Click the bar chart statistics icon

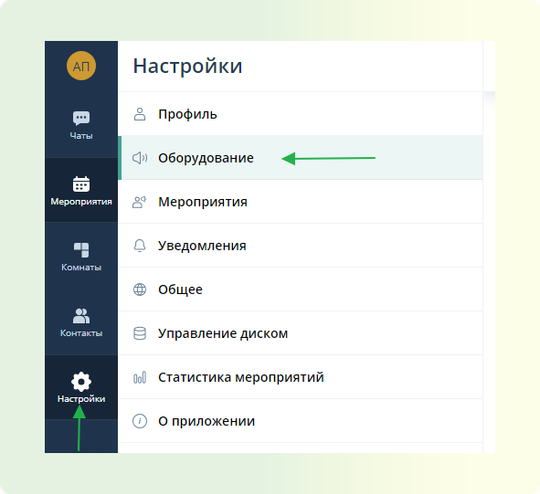(x=139, y=377)
